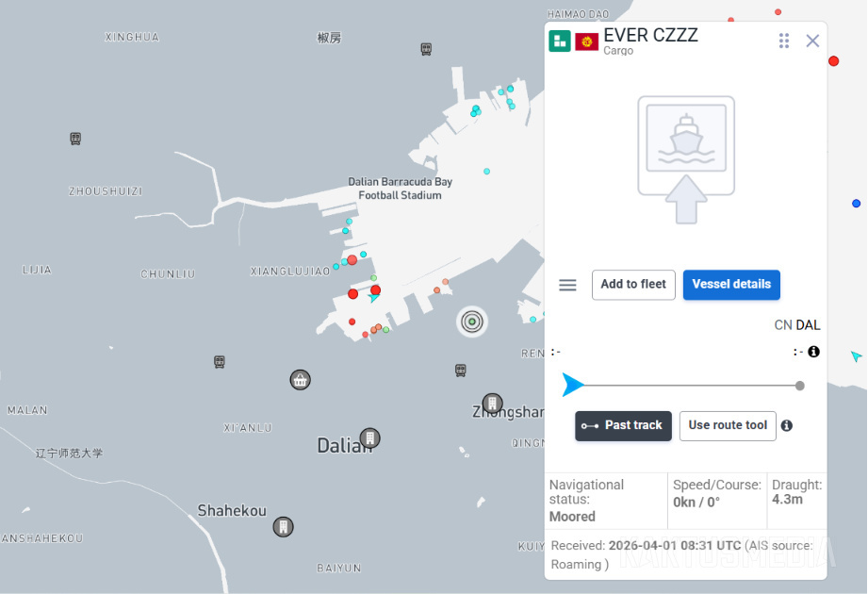The width and height of the screenshot is (868, 594).
Task: Show the vessel's Past track
Action: tap(623, 426)
